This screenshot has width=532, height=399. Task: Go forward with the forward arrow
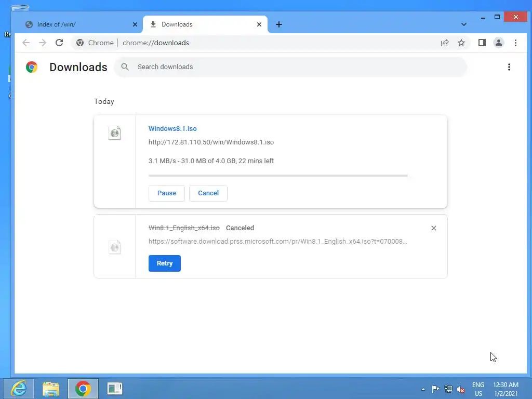(43, 43)
